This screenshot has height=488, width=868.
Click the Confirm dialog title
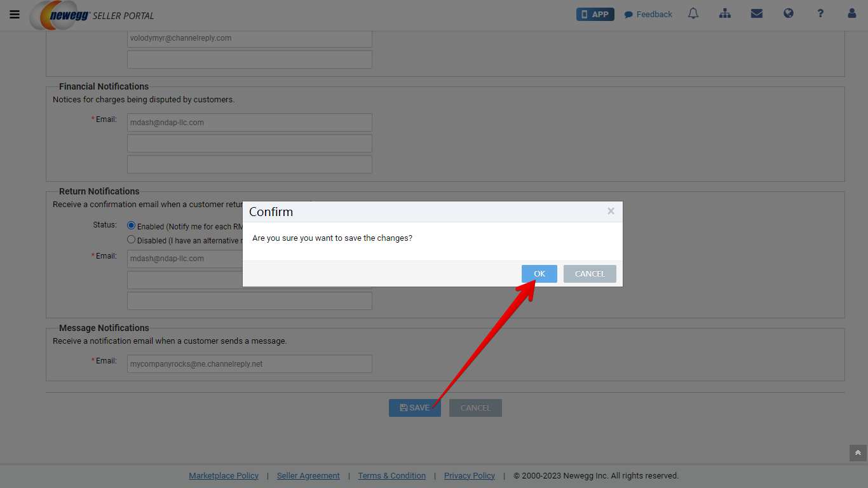click(271, 212)
